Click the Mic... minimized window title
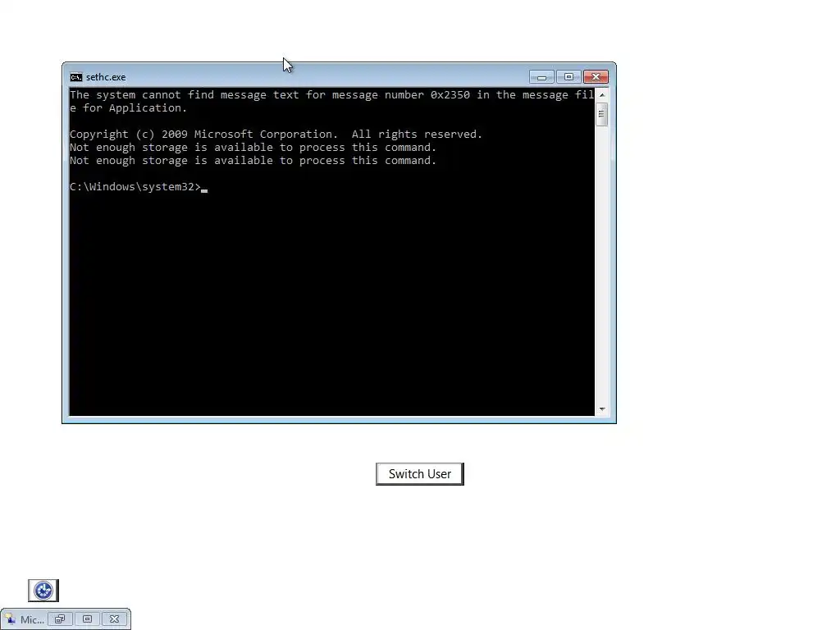The image size is (840, 630). click(32, 620)
